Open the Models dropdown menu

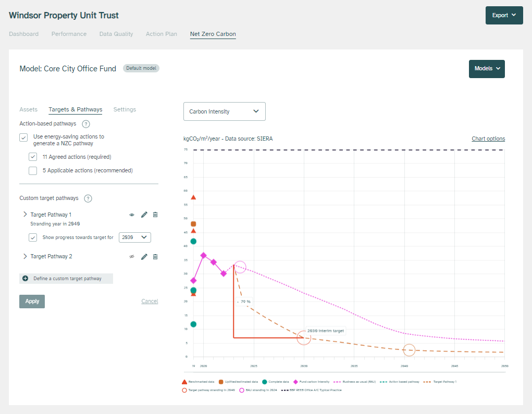pos(486,69)
